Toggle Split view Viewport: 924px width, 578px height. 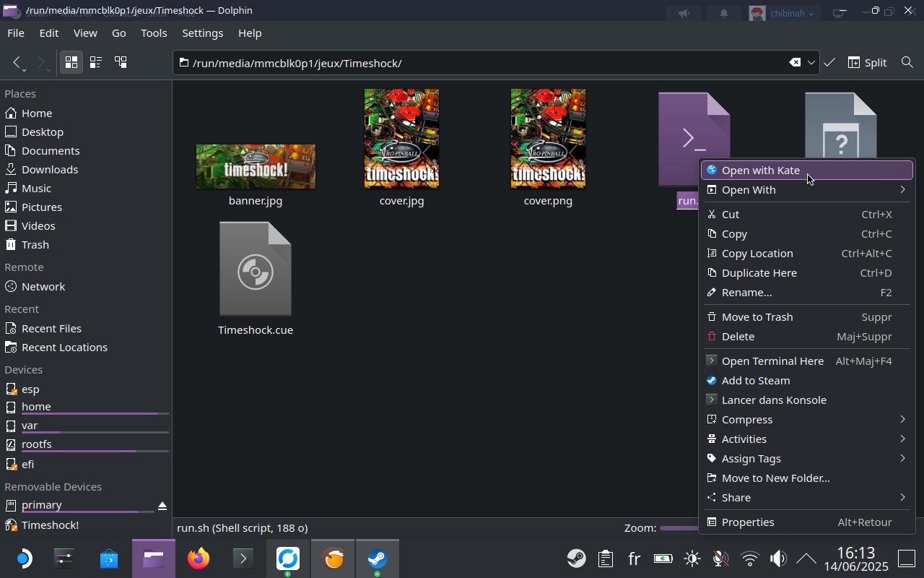(867, 63)
